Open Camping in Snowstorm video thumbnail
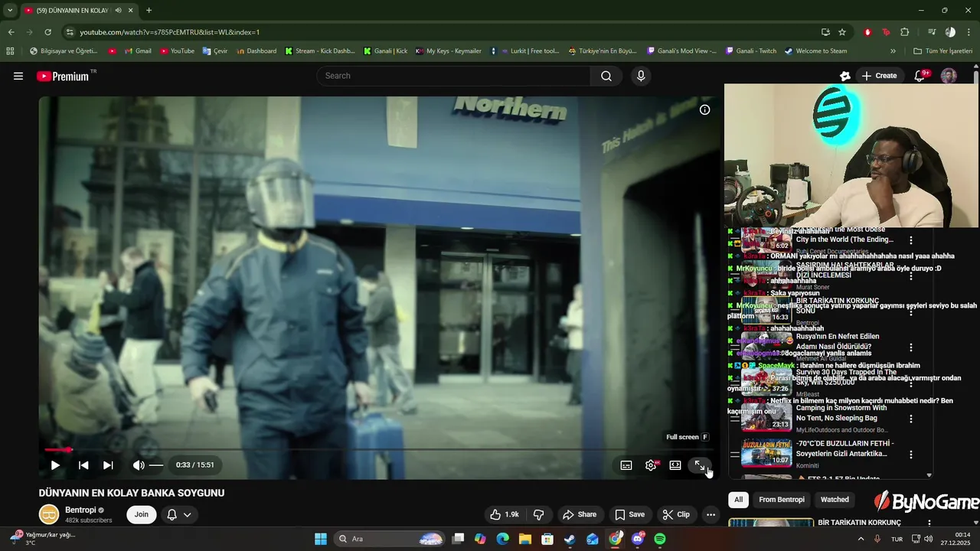Viewport: 980px width, 551px height. coord(766,418)
